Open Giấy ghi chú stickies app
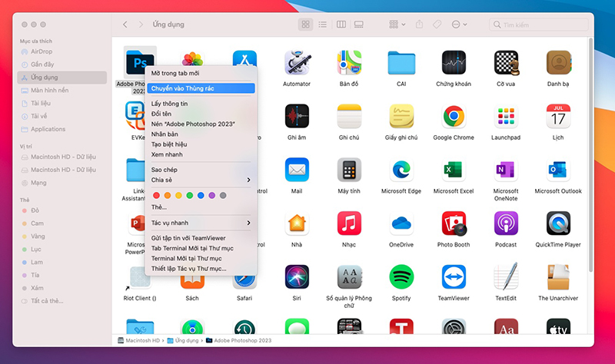This screenshot has height=364, width=615. click(401, 117)
